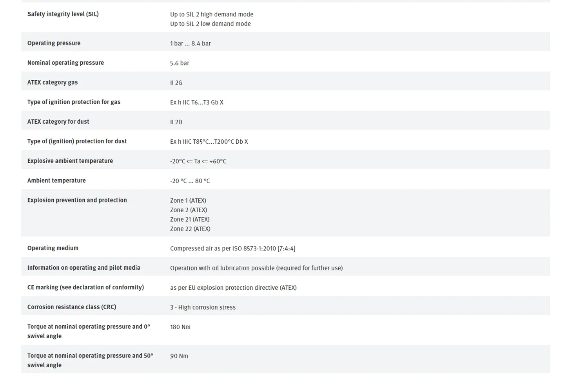Screen dimensions: 588x377
Task: Click the 90 Nm torque value
Action: [179, 356]
